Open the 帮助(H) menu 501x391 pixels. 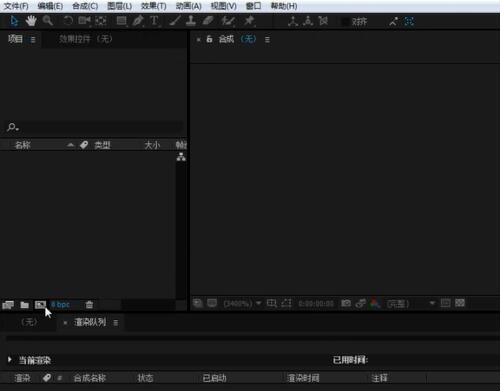(x=284, y=6)
